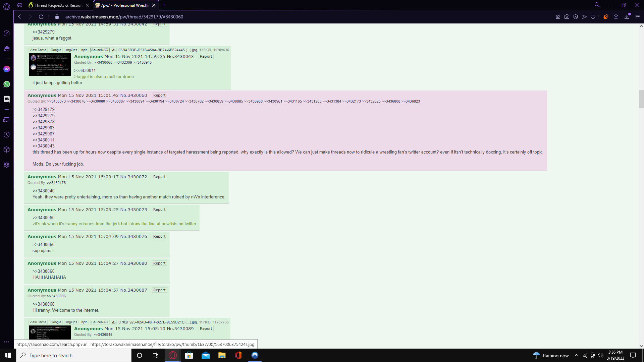Download the 05BA3B3E image via download icon
The width and height of the screenshot is (644, 362).
pyautogui.click(x=114, y=50)
